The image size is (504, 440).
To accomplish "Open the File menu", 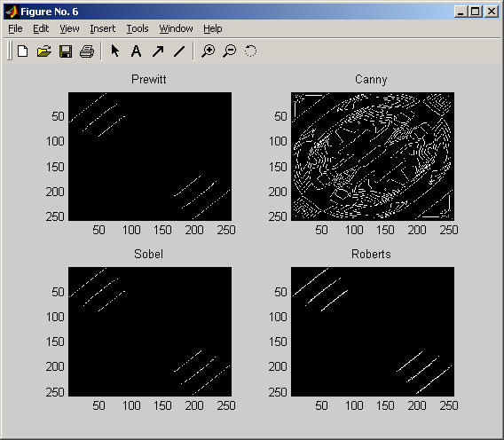I will (x=15, y=28).
